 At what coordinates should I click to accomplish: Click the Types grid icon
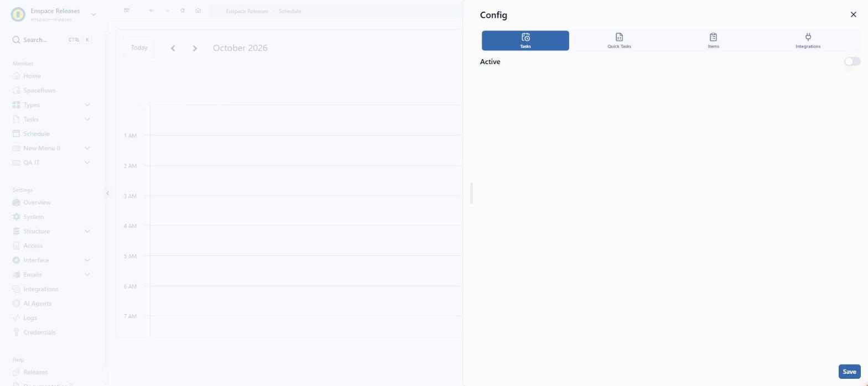(x=16, y=105)
